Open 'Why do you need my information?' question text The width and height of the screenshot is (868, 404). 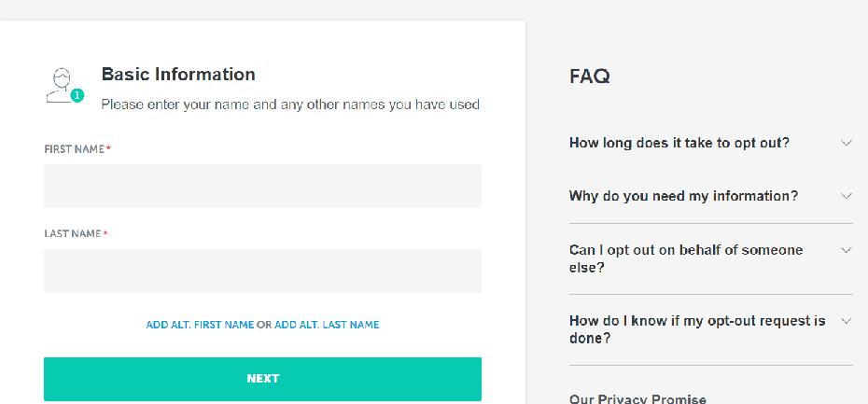click(683, 196)
